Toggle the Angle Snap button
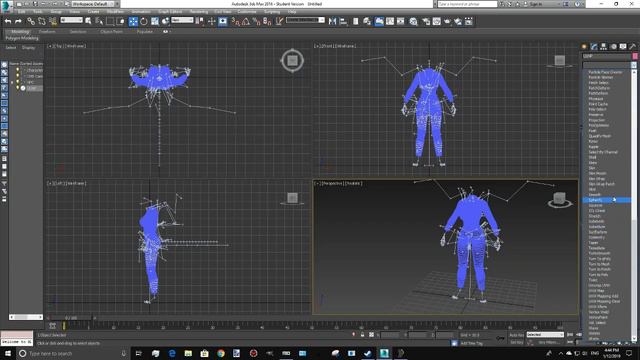This screenshot has width=640, height=360. tap(246, 21)
